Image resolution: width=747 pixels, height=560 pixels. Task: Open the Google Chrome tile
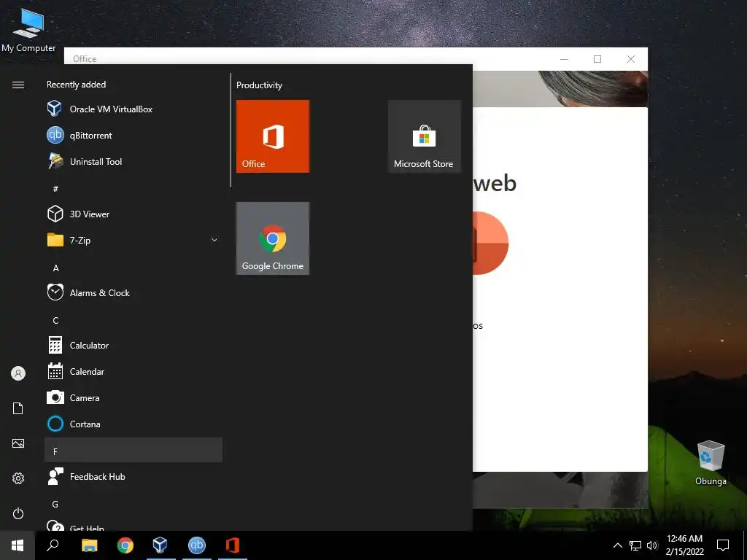coord(273,238)
